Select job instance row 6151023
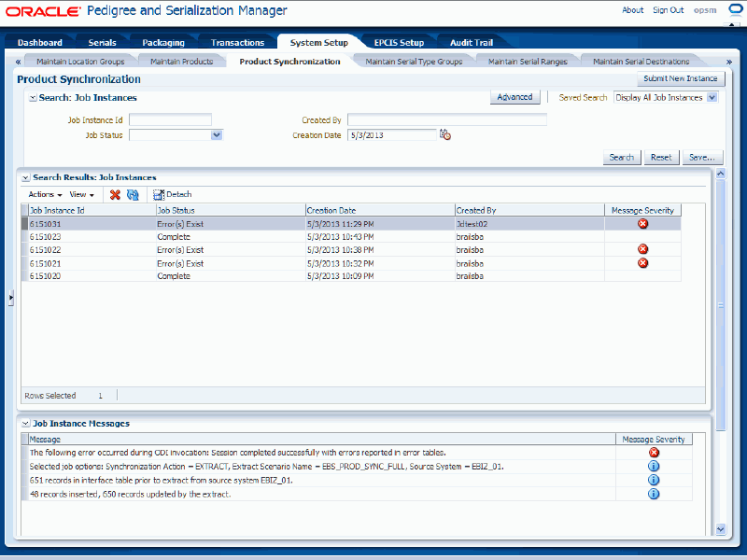This screenshot has height=560, width=747. tap(352, 237)
